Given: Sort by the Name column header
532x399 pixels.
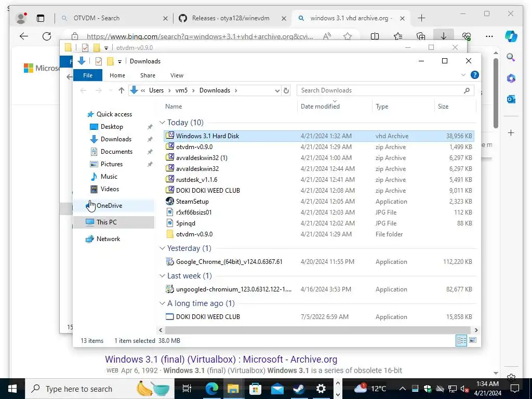Looking at the screenshot, I should 174,106.
